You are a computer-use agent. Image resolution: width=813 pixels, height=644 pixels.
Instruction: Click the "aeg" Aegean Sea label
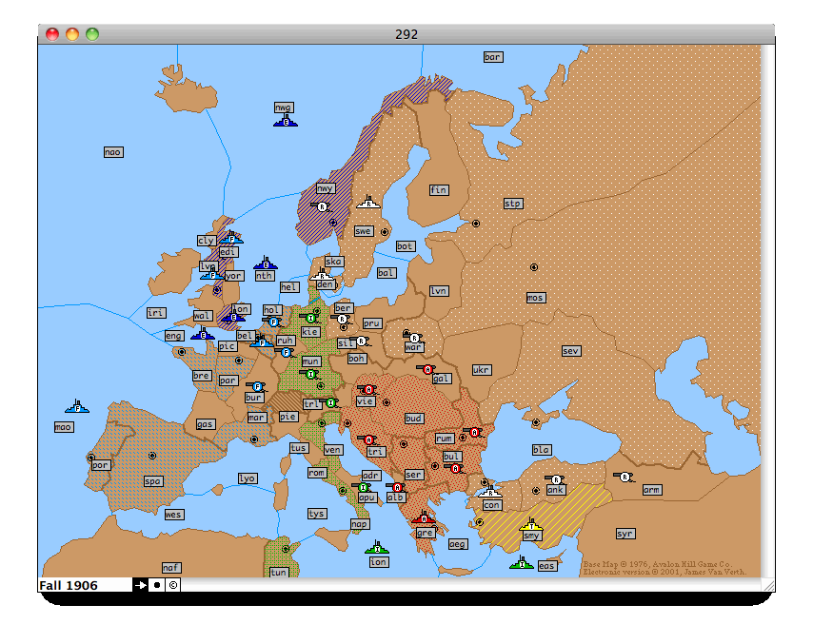458,543
